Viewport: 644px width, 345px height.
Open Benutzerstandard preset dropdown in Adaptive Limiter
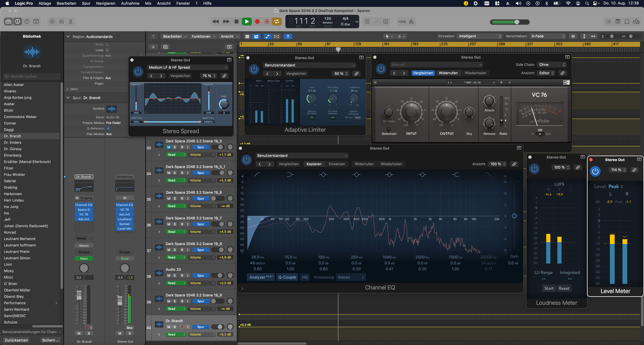pyautogui.click(x=310, y=65)
